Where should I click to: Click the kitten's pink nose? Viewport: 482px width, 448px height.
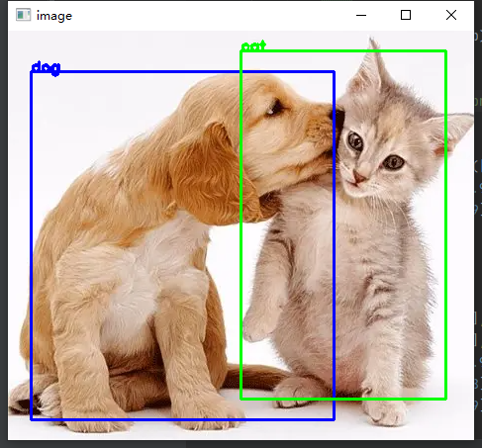pos(358,176)
